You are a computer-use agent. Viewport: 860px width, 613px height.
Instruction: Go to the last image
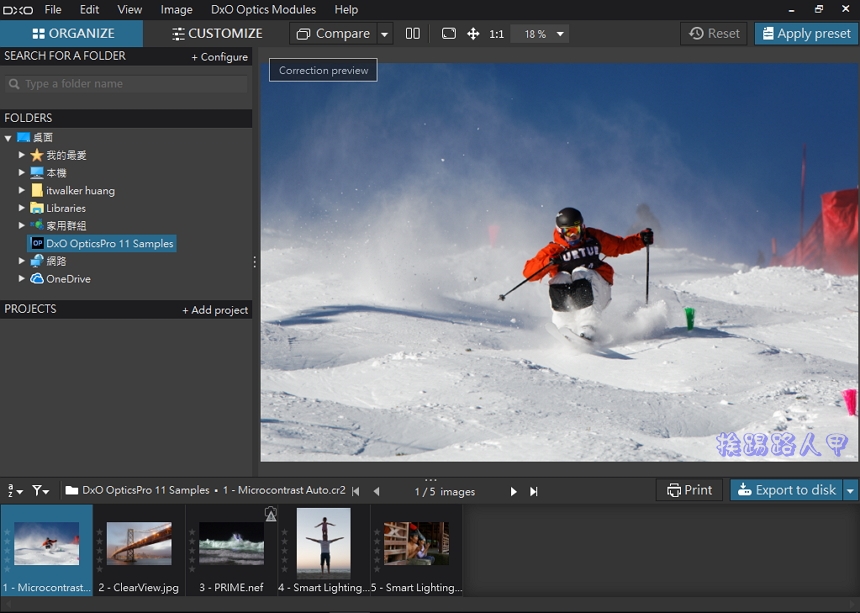point(534,491)
